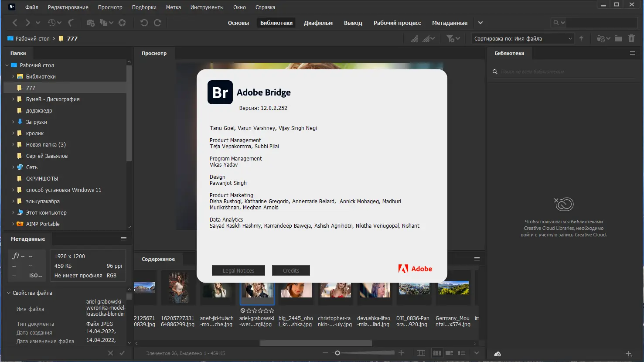Screen dimensions: 644x362
Task: Select the Germany_Mountain thumbnail image
Action: click(453, 288)
